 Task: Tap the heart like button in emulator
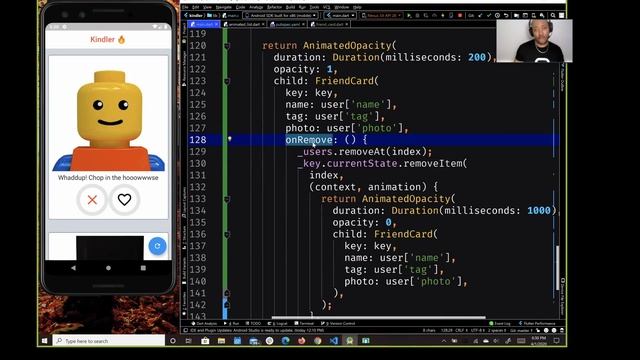(124, 200)
